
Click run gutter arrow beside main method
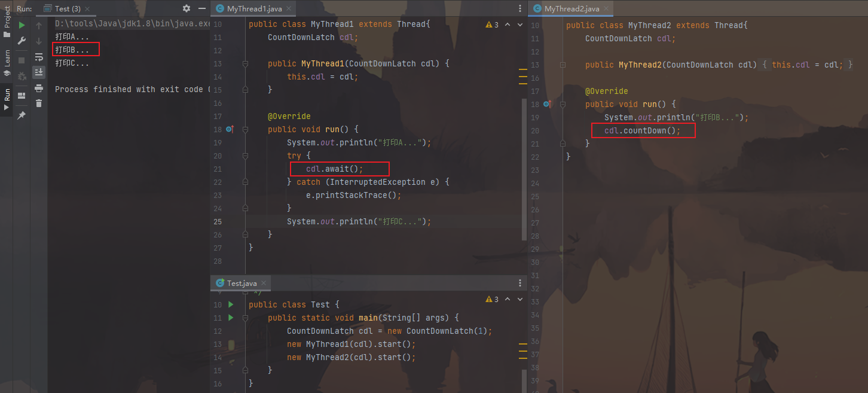231,318
